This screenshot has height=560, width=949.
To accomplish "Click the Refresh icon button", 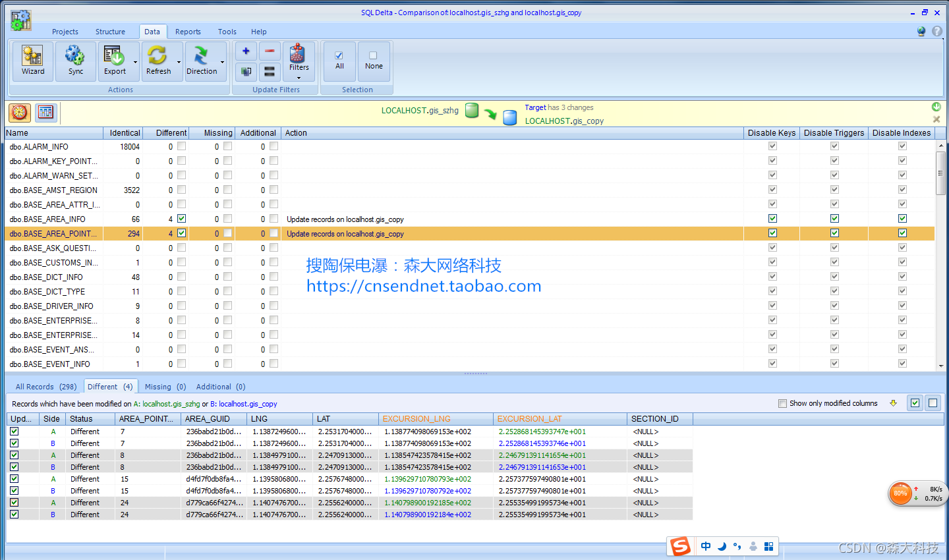I will coord(158,61).
